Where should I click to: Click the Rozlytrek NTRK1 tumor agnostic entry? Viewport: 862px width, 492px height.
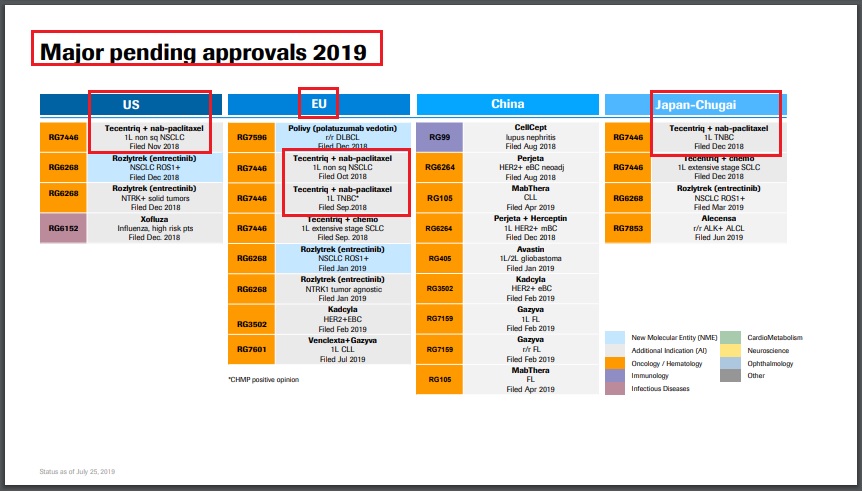342,289
